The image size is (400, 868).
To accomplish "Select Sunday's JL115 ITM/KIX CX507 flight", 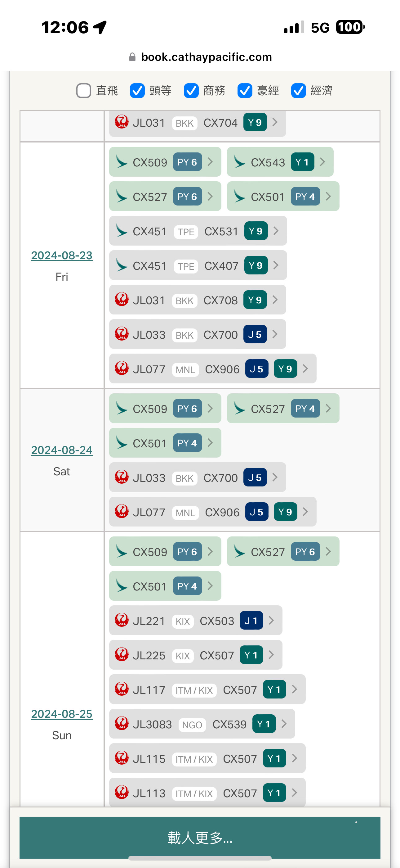I will tap(207, 758).
